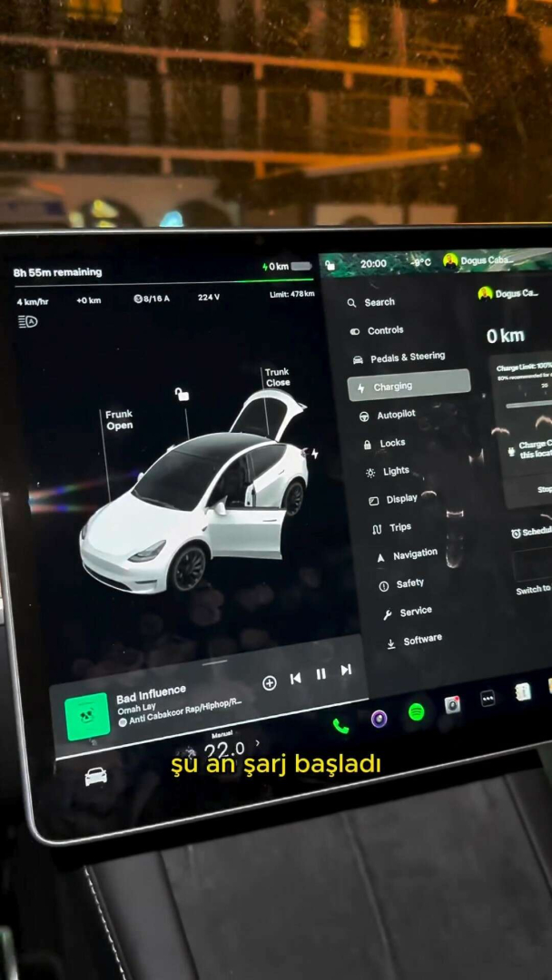The width and height of the screenshot is (552, 980).
Task: Skip to the next track
Action: point(346,670)
